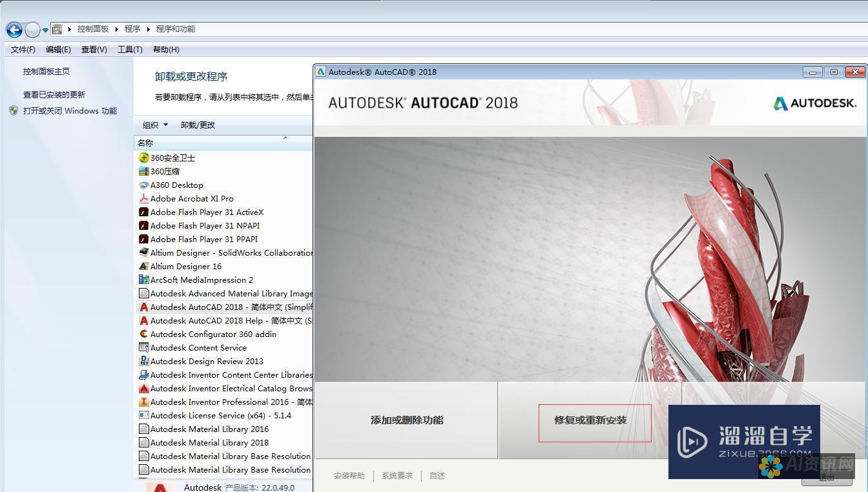The height and width of the screenshot is (492, 868).
Task: Open the 工具(T) menu
Action: tap(130, 49)
